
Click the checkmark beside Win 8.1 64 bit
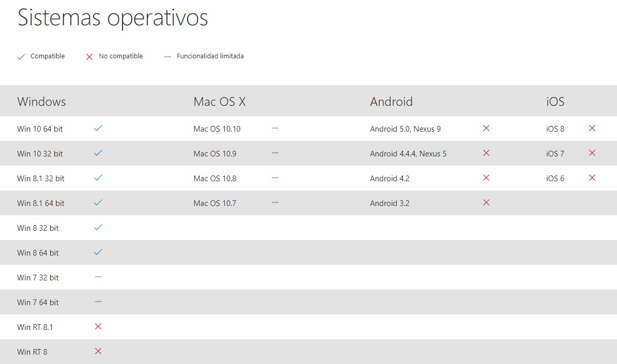pos(98,202)
